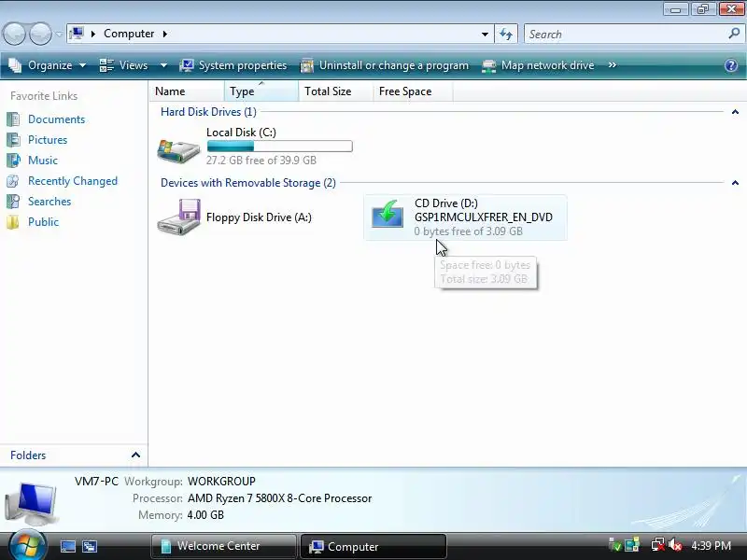The height and width of the screenshot is (560, 747).
Task: Open the Views dropdown arrow
Action: 163,65
